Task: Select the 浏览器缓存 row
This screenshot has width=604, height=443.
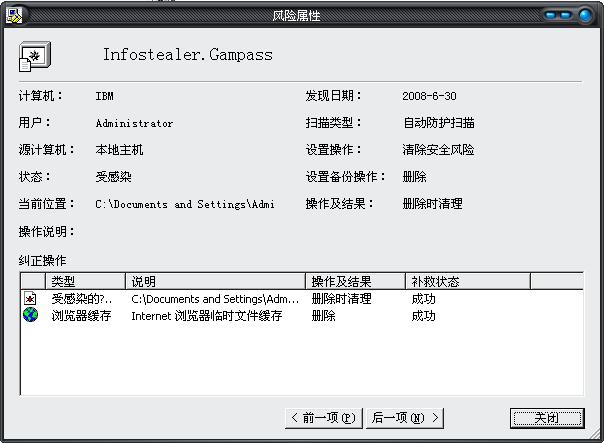Action: coord(302,315)
